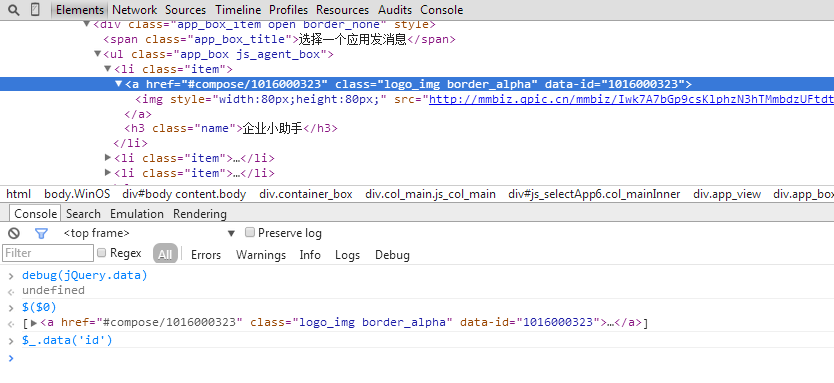Screen dimensions: 834x383
Task: Click the $($0) console command
Action: pos(39,307)
